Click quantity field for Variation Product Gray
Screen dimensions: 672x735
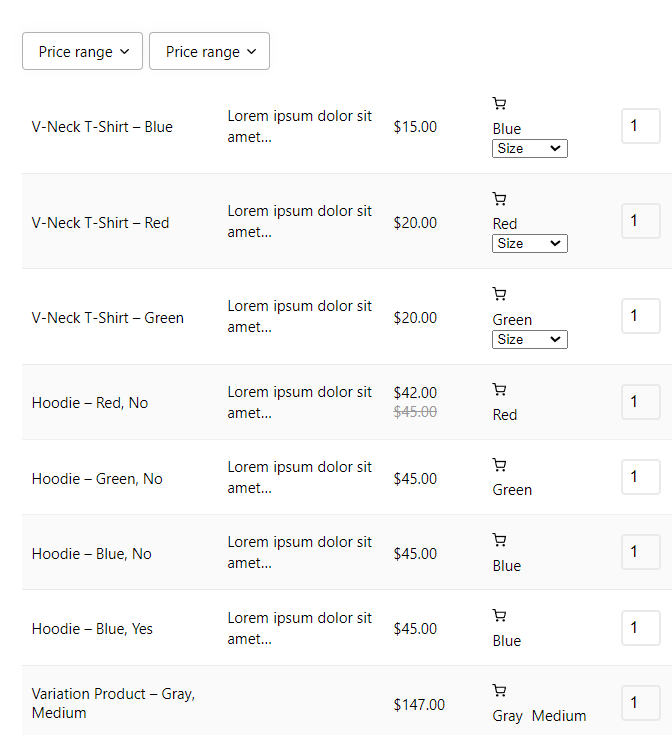pos(641,703)
